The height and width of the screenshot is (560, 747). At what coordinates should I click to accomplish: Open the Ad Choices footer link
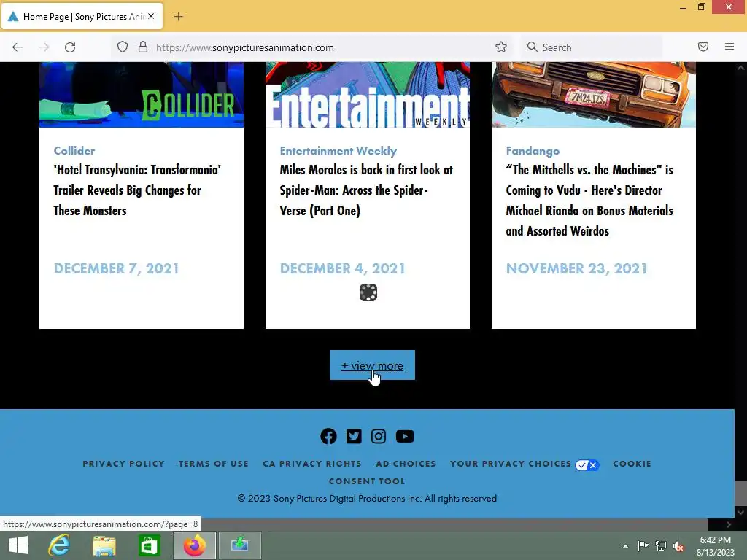[406, 464]
